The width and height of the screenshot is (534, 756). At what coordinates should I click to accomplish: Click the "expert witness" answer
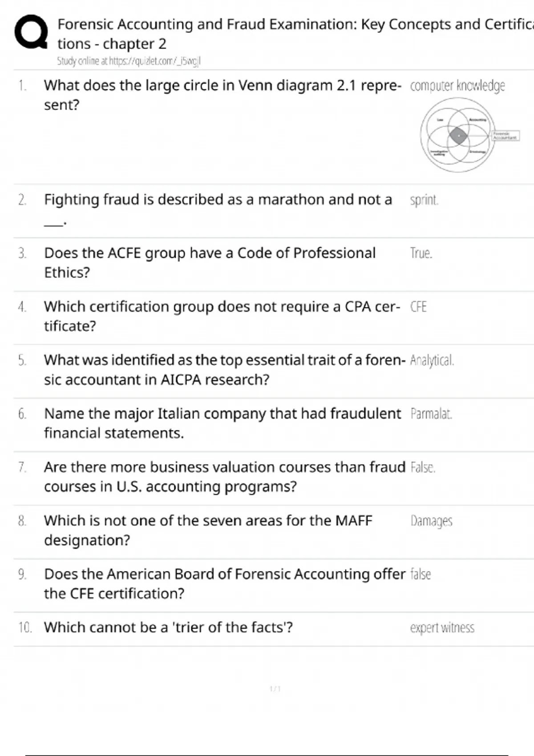tap(442, 627)
